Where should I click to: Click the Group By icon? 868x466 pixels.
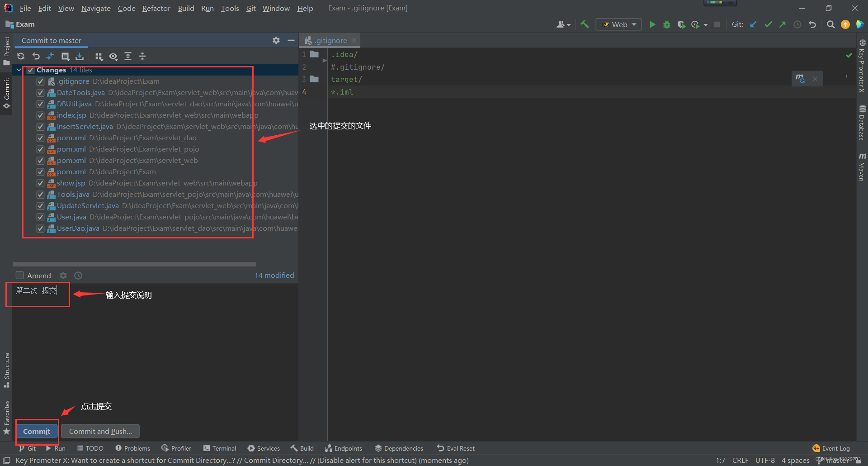99,56
